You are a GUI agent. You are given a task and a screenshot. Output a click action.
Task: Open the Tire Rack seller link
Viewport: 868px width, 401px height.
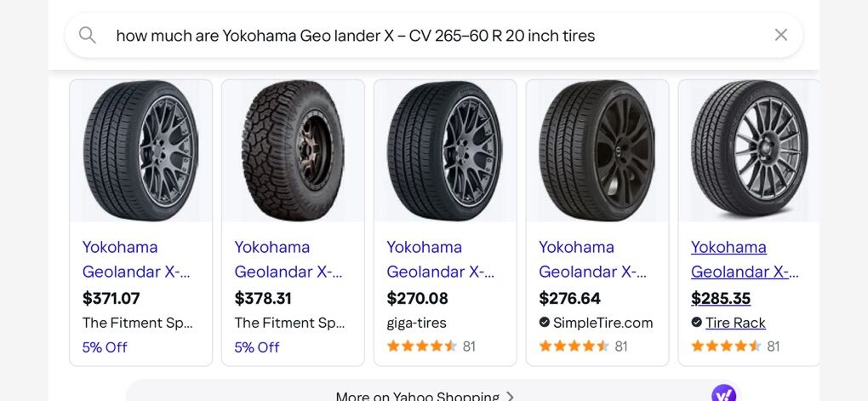pyautogui.click(x=735, y=323)
